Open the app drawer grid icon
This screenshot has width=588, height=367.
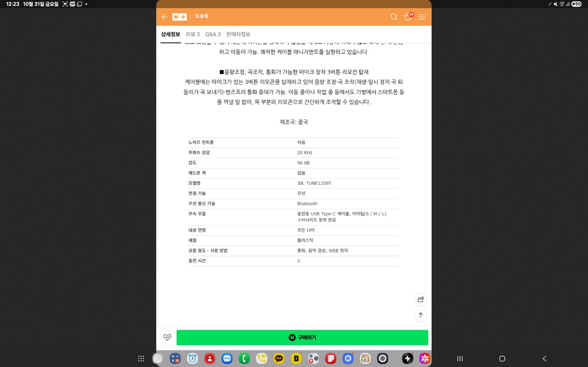pyautogui.click(x=141, y=359)
